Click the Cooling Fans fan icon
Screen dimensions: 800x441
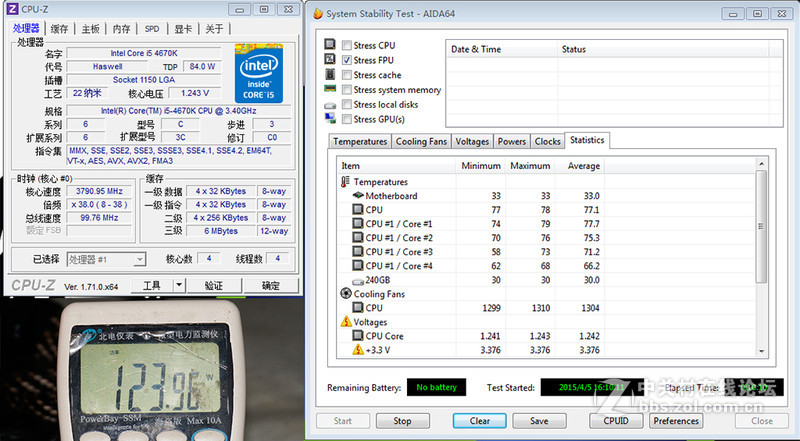[346, 294]
